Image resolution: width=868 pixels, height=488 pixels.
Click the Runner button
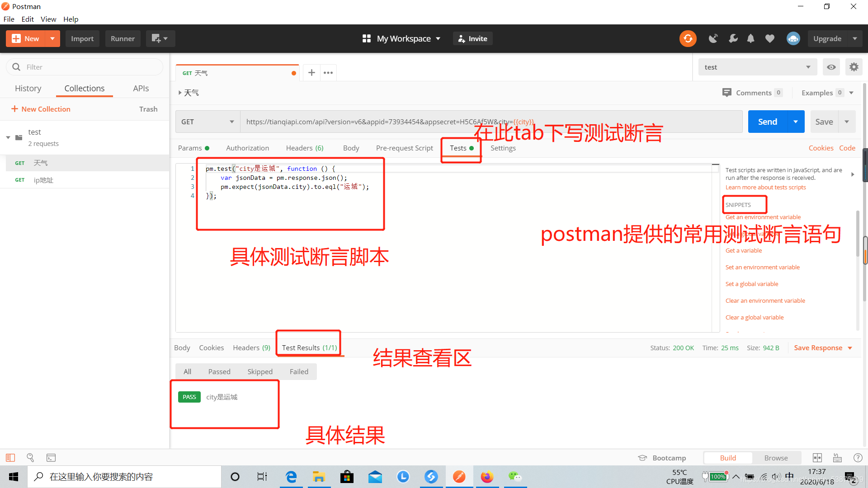(123, 38)
